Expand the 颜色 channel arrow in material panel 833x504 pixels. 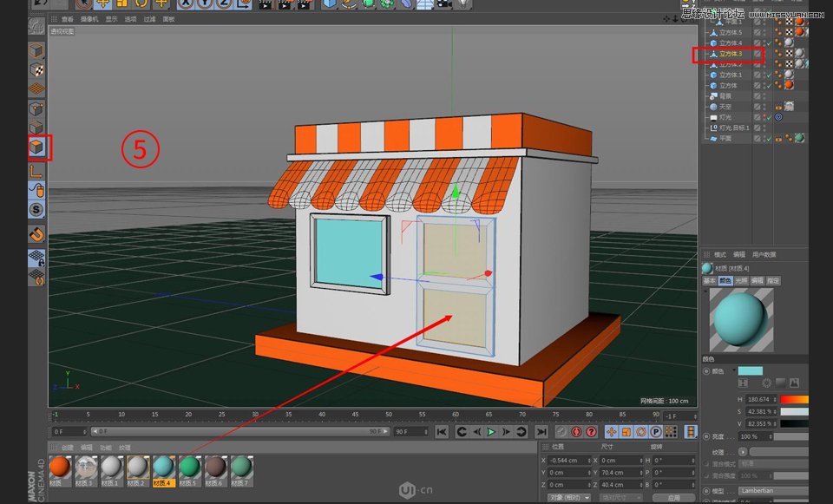tap(735, 369)
